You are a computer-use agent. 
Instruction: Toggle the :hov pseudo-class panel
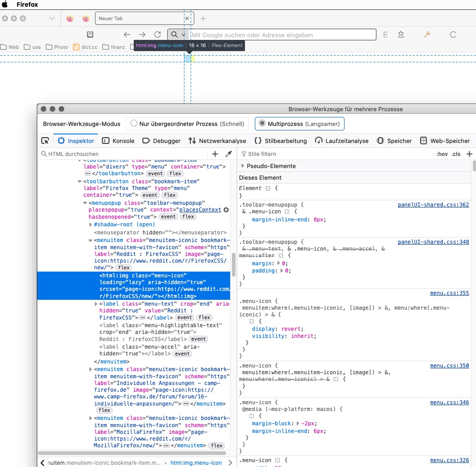pos(442,154)
